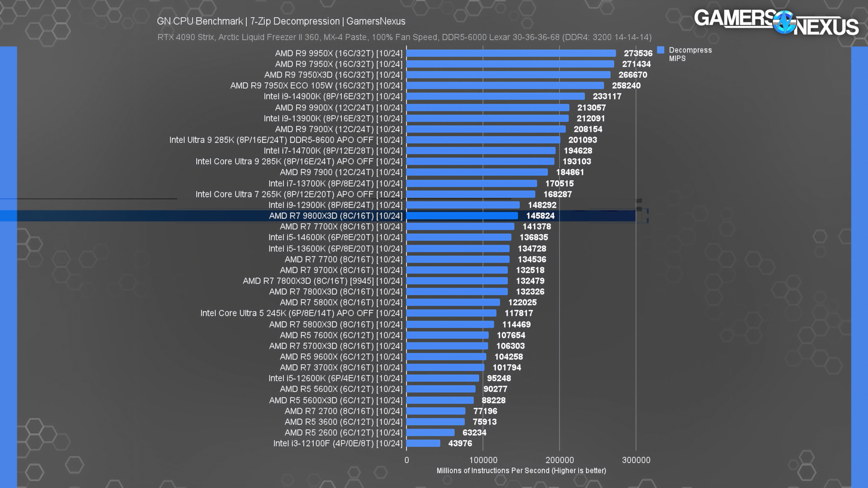Select the 'AMD R7 7700X (8C/16T)' label
The height and width of the screenshot is (488, 868).
[341, 227]
